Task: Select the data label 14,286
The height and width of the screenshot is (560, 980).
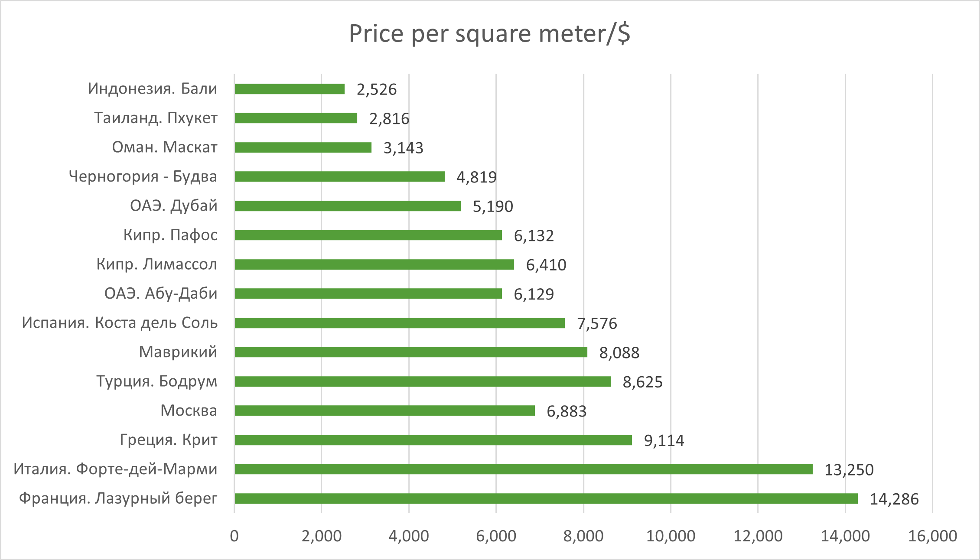Action: coord(894,499)
